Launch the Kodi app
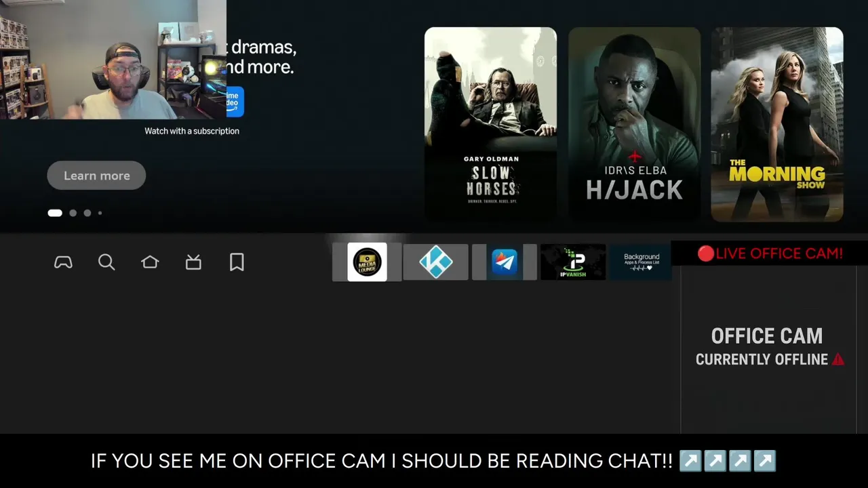Image resolution: width=868 pixels, height=488 pixels. (x=435, y=262)
